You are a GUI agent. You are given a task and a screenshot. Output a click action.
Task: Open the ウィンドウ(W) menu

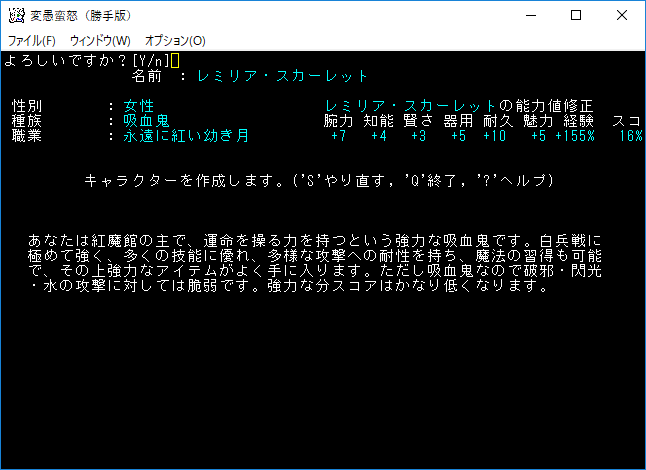pos(100,41)
